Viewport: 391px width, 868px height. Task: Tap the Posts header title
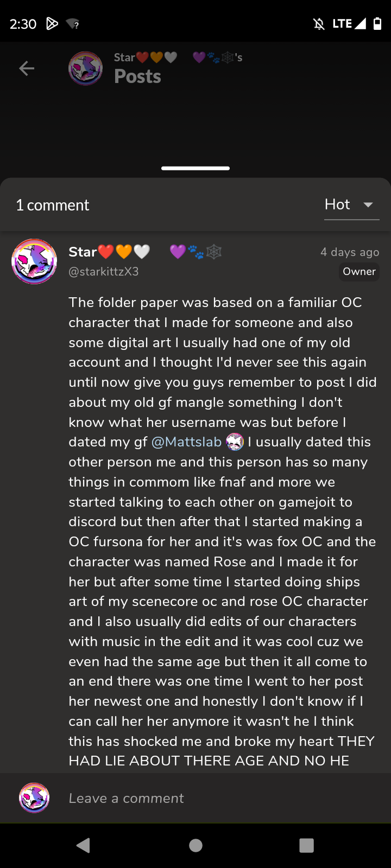coord(138,76)
